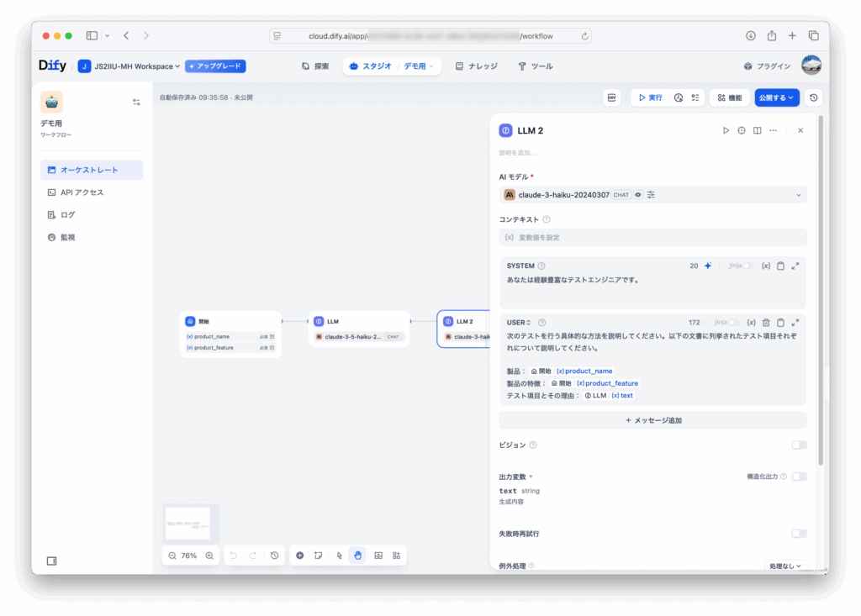Open model parameter settings sliders icon
Image resolution: width=861 pixels, height=616 pixels.
pos(651,195)
